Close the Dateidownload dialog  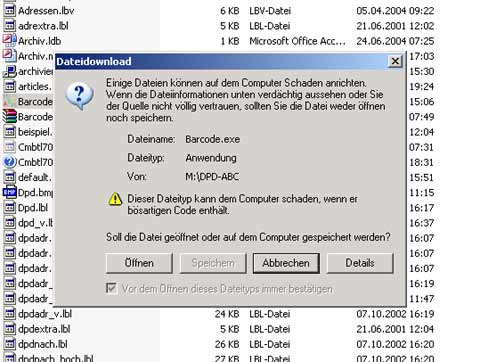pyautogui.click(x=395, y=61)
